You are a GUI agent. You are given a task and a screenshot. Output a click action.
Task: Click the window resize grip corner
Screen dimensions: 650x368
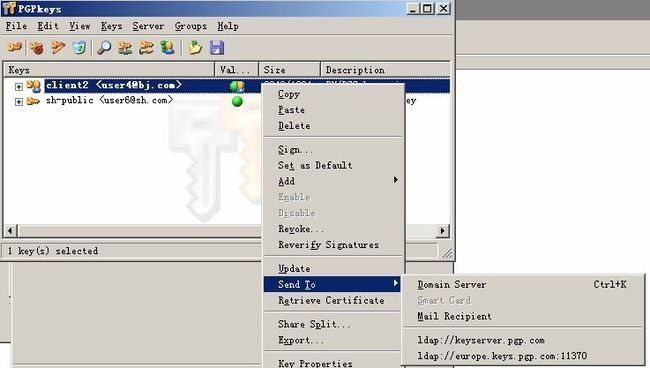click(446, 253)
